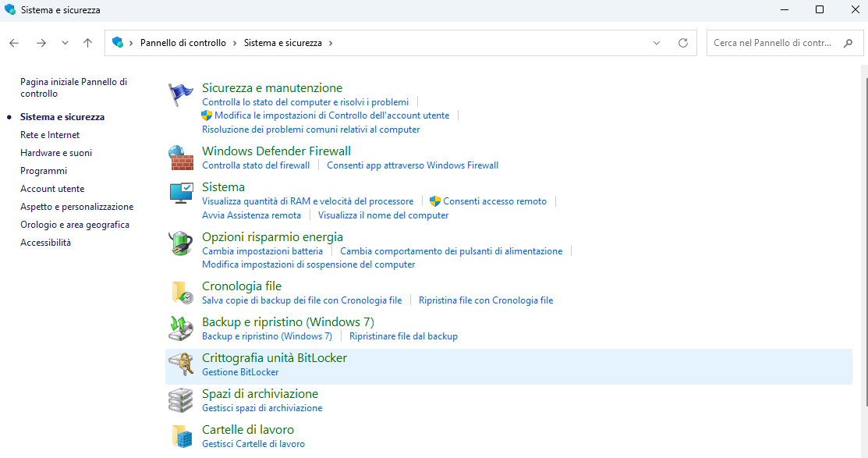Click the vertical scrollbar on the right
The image size is (868, 458).
tap(866, 243)
